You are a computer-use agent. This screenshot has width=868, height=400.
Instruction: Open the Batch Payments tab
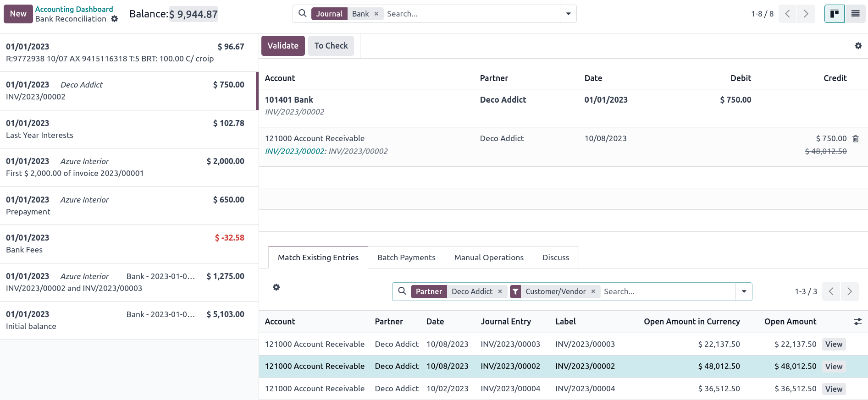click(x=406, y=258)
